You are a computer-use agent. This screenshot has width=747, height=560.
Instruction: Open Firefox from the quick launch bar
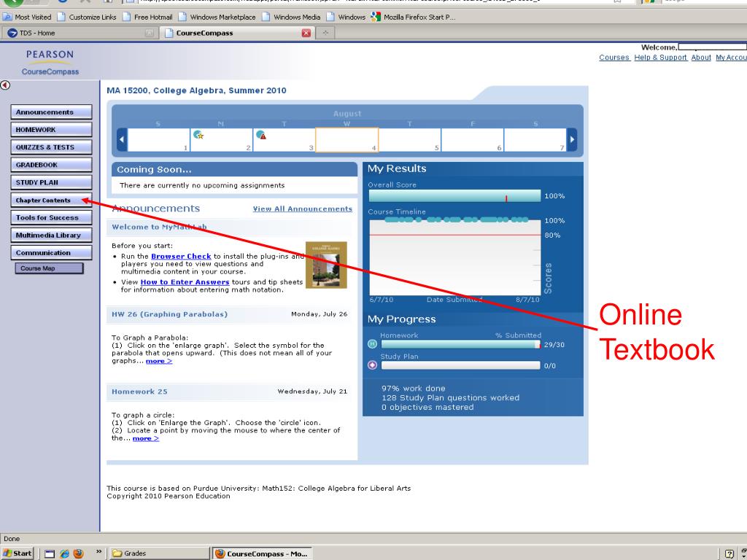point(78,553)
